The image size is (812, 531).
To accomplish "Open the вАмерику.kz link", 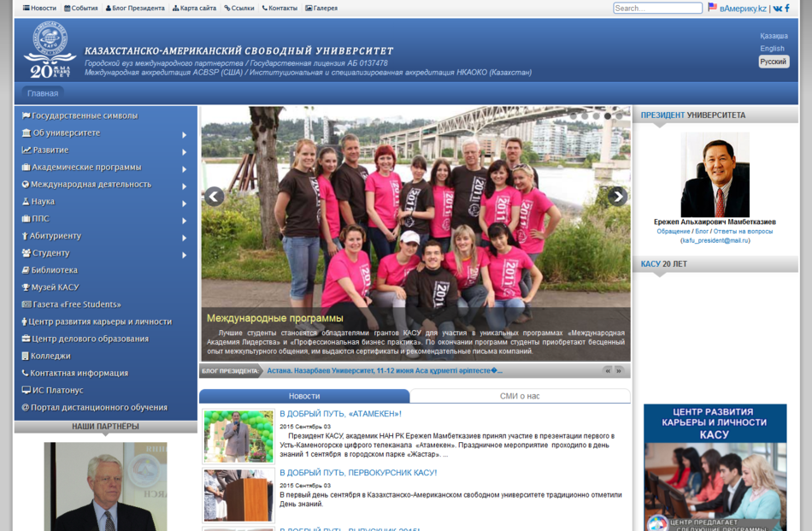I will pyautogui.click(x=743, y=9).
